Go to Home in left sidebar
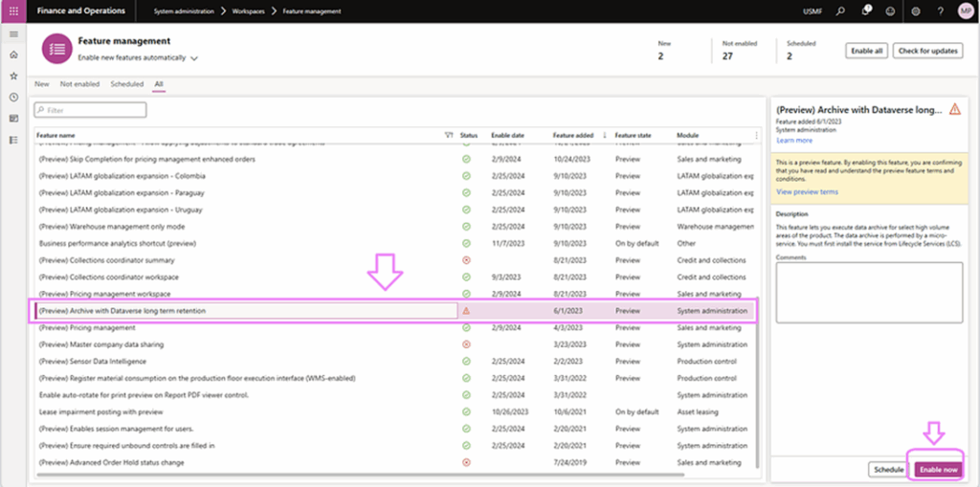 coord(13,55)
